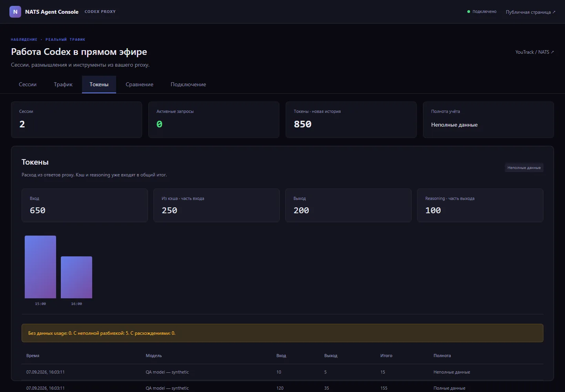Switch to the Трафик tab

tap(63, 84)
